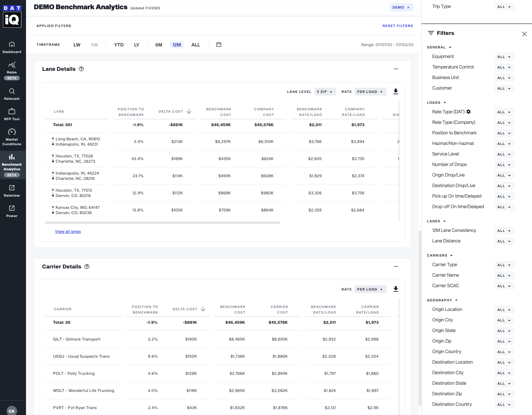
Task: Open Dashboard from the left sidebar
Action: point(12,48)
